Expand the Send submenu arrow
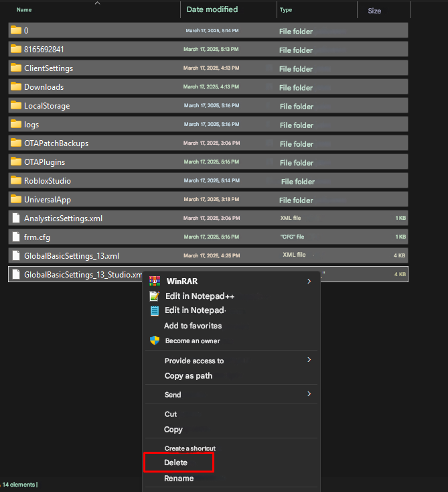This screenshot has height=492, width=448. tap(309, 394)
